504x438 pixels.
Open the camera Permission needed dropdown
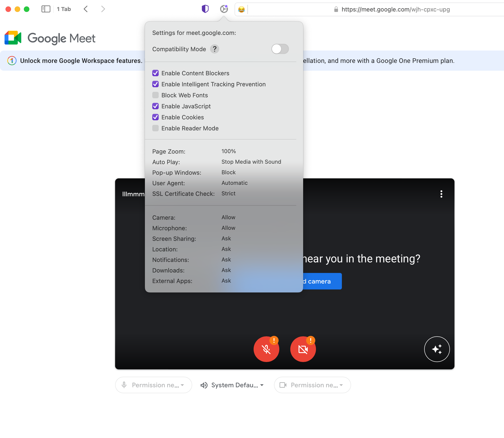[312, 385]
